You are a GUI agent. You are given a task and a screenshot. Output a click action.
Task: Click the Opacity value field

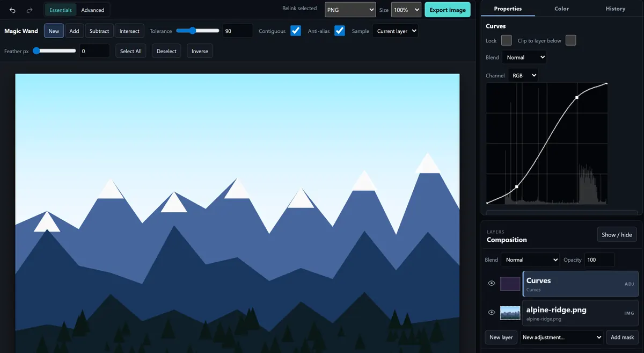click(x=599, y=260)
